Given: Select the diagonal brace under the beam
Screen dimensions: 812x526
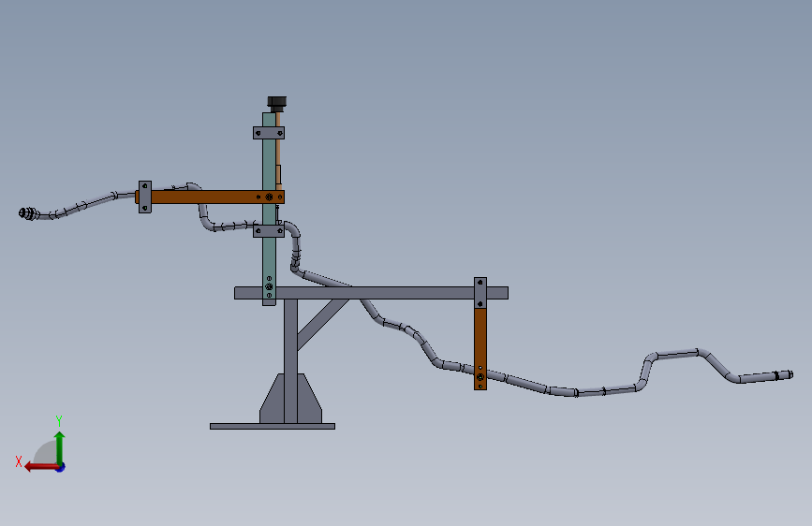Looking at the screenshot, I should (322, 324).
